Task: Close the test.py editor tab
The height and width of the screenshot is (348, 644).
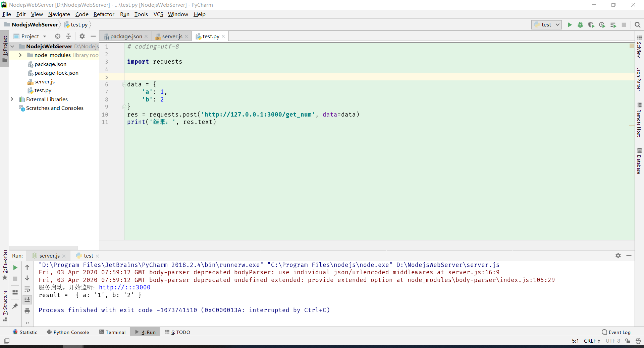Action: coord(223,36)
